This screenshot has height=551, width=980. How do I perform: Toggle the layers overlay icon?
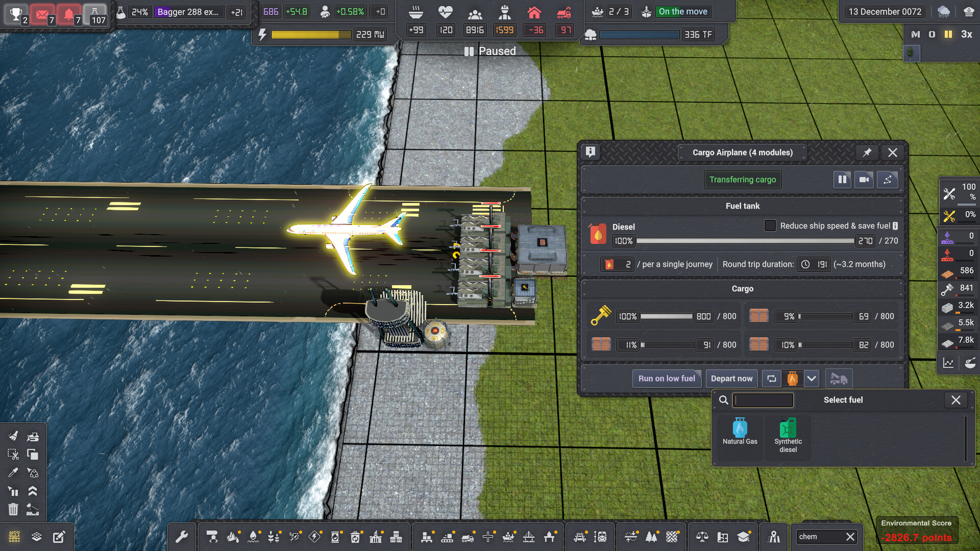click(37, 537)
